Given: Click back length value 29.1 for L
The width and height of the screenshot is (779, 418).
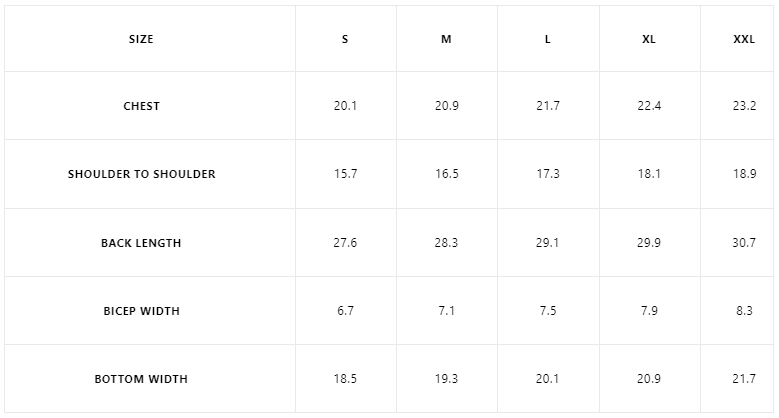Looking at the screenshot, I should (x=548, y=243).
